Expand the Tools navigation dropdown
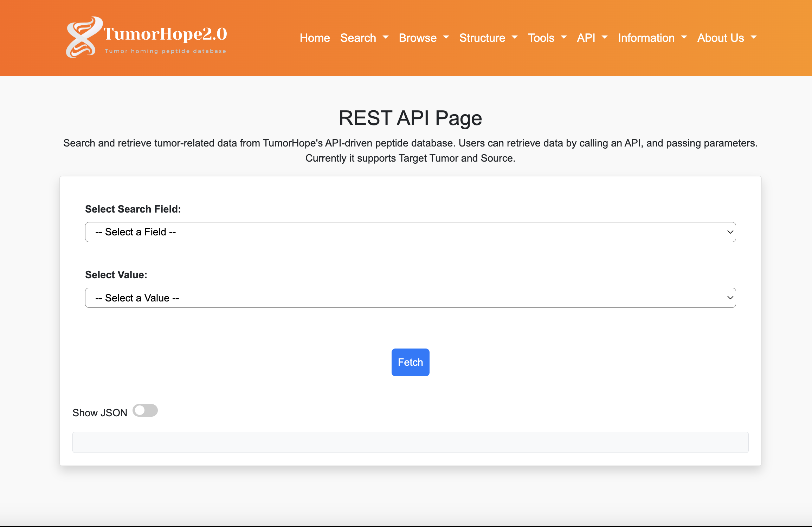The image size is (812, 527). click(x=547, y=38)
